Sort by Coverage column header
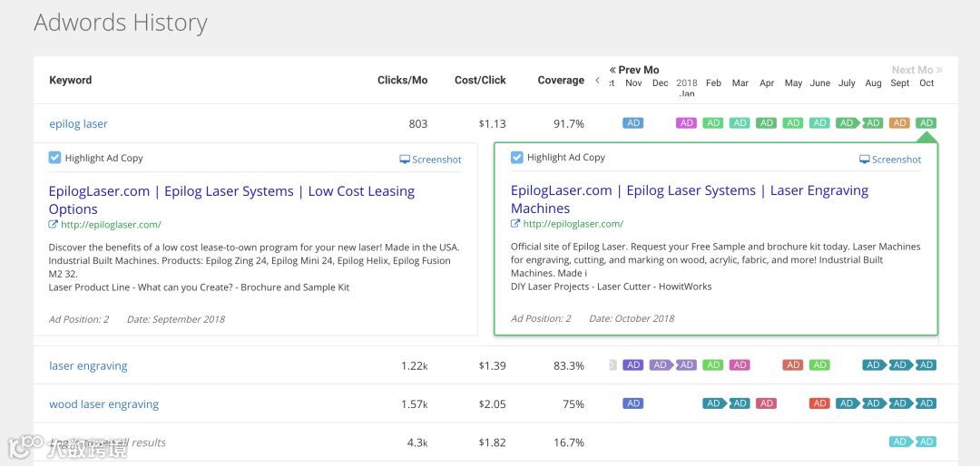Viewport: 980px width, 466px height. pos(561,80)
